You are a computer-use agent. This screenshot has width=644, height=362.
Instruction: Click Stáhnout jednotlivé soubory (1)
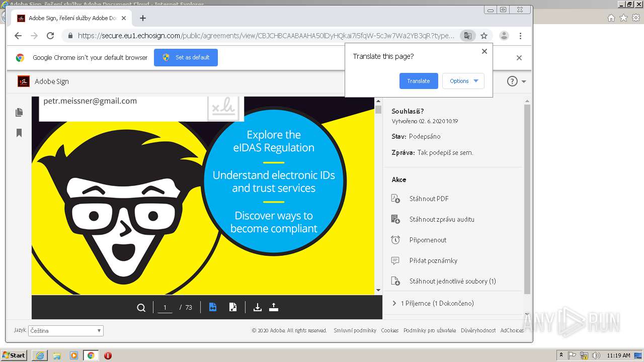click(x=452, y=281)
